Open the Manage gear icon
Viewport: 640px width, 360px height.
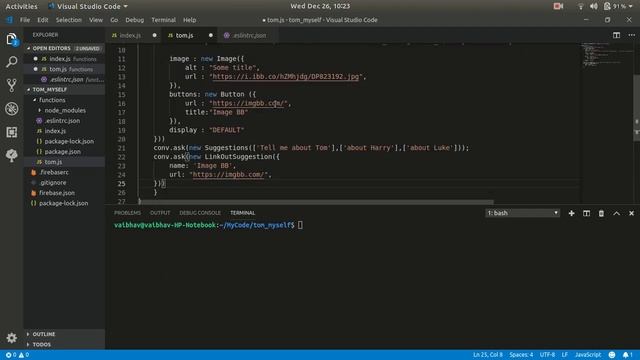click(11, 338)
